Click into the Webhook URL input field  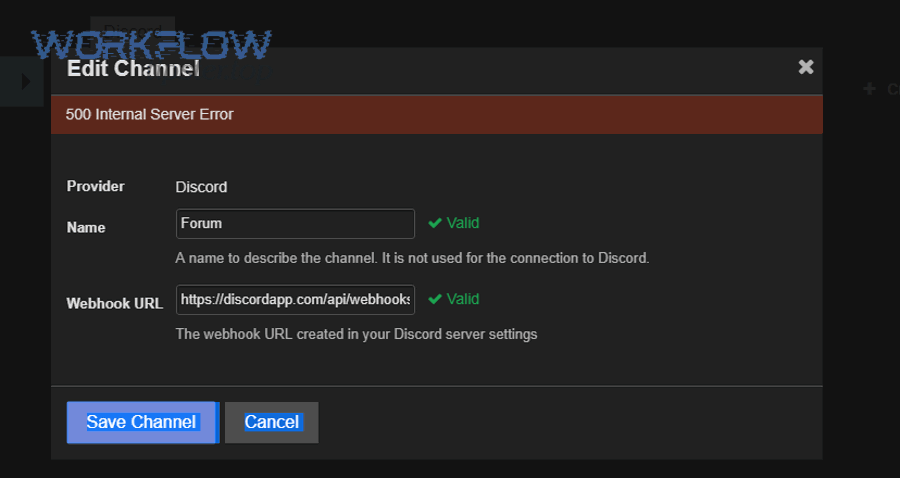click(x=295, y=300)
